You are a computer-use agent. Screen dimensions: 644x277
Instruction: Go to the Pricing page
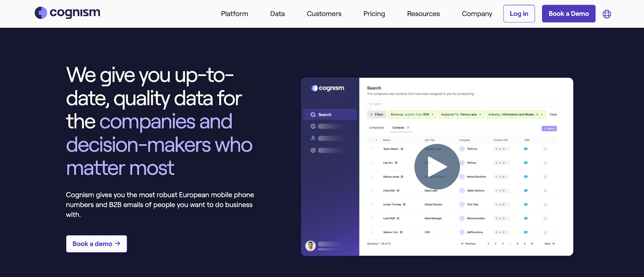point(374,14)
